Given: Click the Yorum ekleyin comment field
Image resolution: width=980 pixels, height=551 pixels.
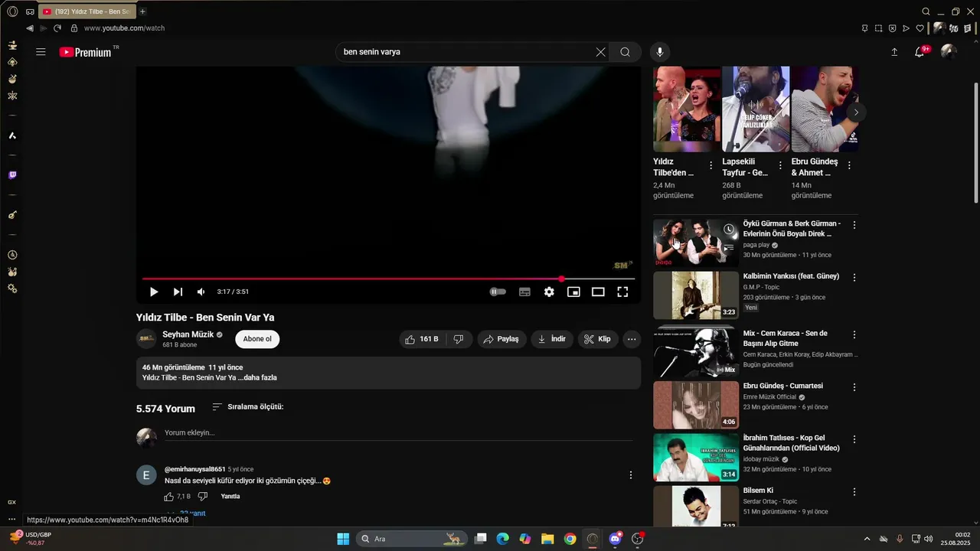Looking at the screenshot, I should [398, 433].
